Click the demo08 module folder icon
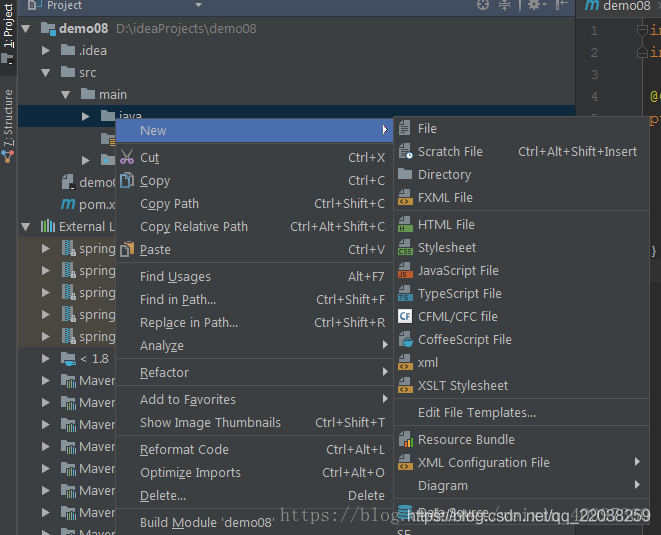Image resolution: width=661 pixels, height=535 pixels. tap(48, 28)
